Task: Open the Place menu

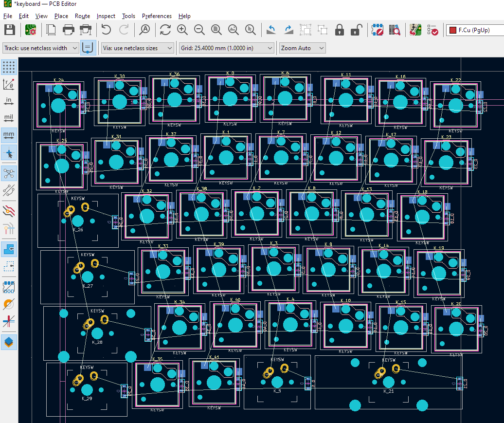Action: (61, 16)
